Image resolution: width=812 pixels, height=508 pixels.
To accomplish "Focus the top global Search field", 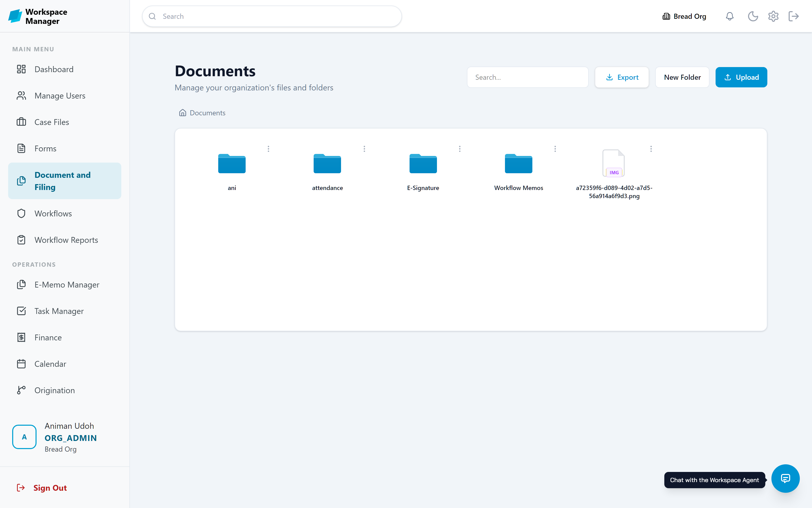I will click(x=272, y=16).
